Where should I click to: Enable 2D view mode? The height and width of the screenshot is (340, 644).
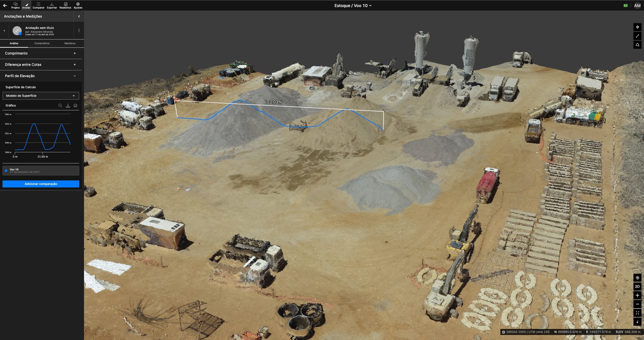tap(638, 286)
